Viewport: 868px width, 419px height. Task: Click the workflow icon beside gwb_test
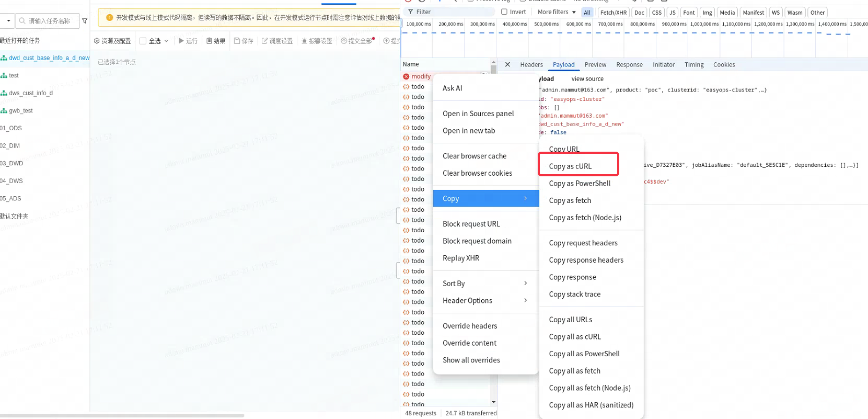(4, 111)
